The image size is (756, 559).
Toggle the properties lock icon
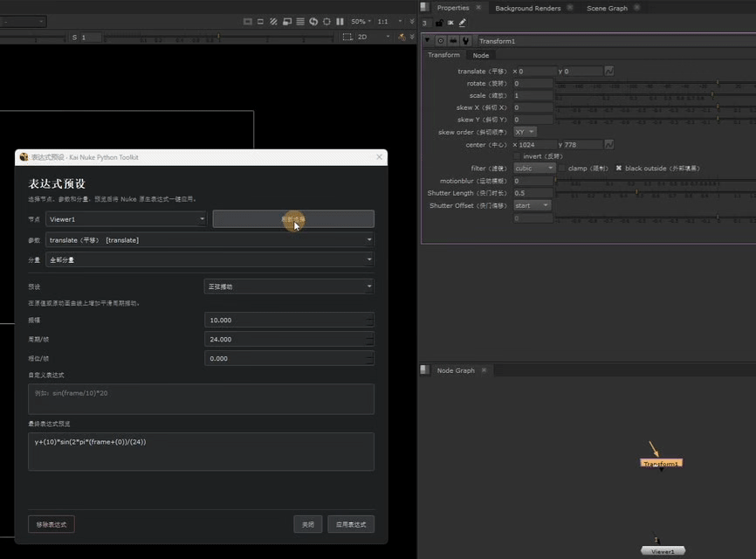[x=439, y=23]
